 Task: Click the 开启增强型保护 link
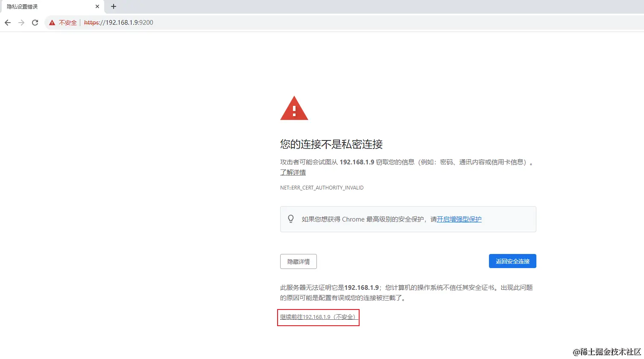pyautogui.click(x=459, y=219)
